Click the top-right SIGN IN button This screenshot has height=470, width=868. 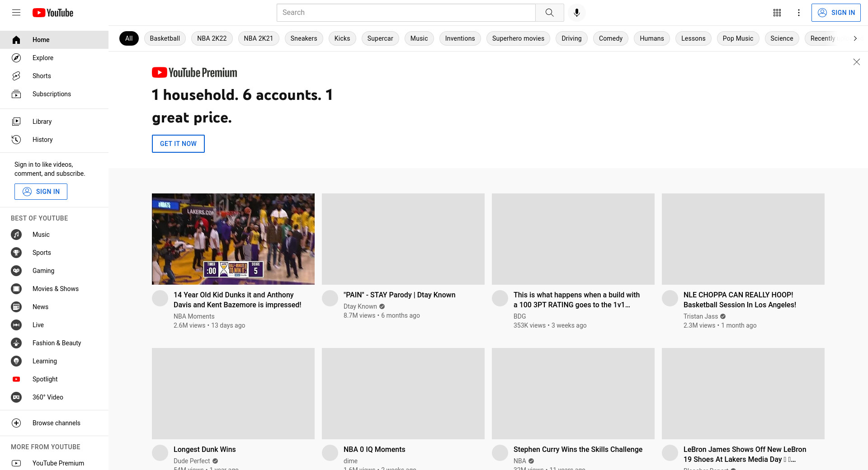coord(836,13)
